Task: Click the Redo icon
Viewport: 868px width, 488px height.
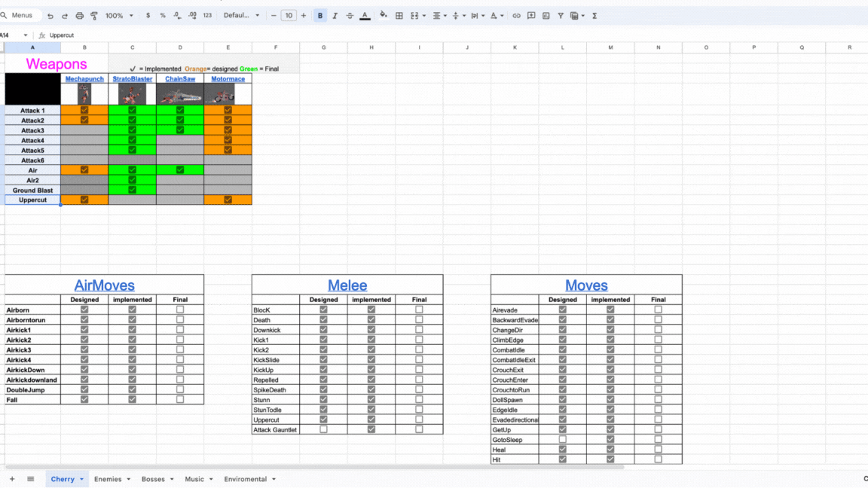Action: click(x=65, y=16)
